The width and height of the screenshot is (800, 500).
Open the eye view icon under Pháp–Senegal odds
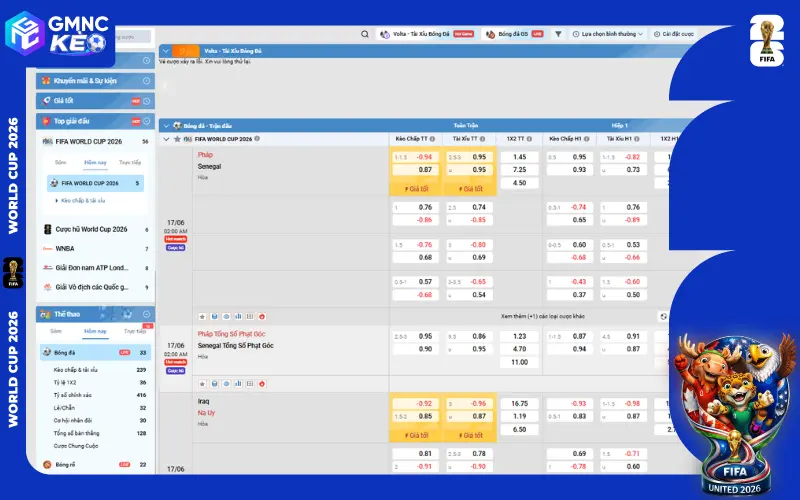pyautogui.click(x=227, y=316)
